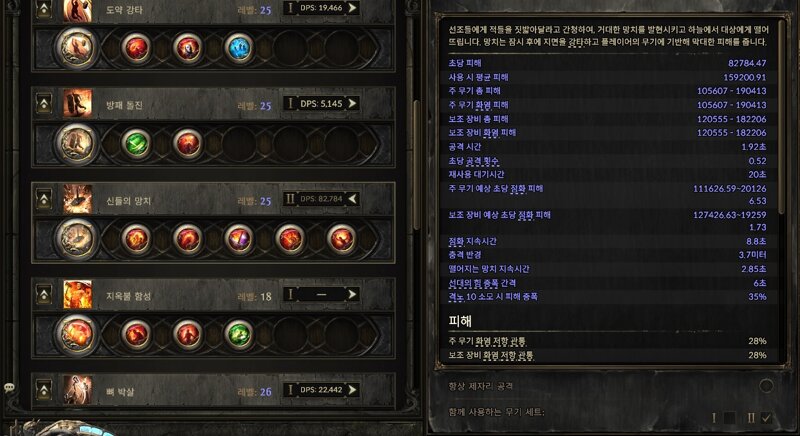800x436 pixels.
Task: Click level-up arrow for 지옥불 함성
Action: [44, 294]
